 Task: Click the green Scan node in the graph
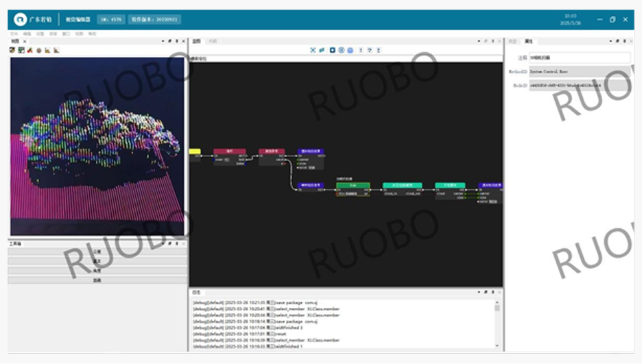(x=353, y=186)
